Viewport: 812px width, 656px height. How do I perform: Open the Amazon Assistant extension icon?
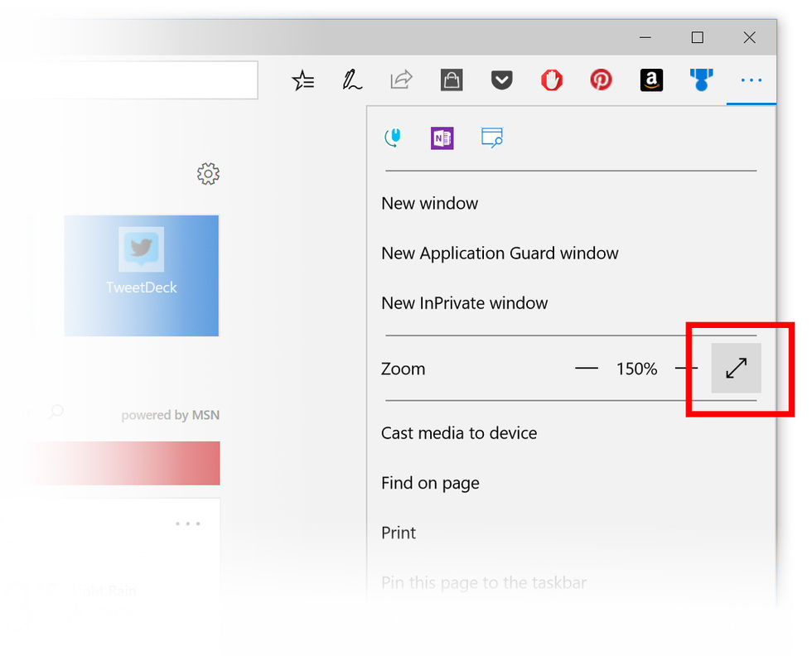coord(651,80)
